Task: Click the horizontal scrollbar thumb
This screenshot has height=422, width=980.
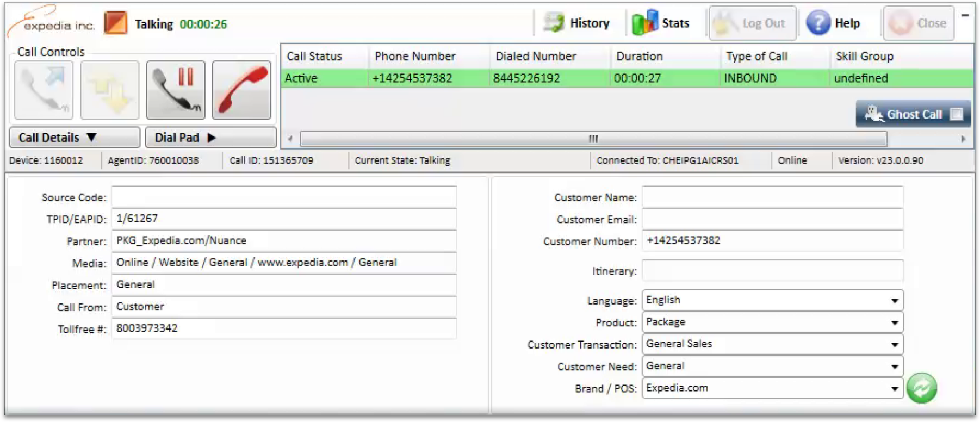Action: pyautogui.click(x=593, y=139)
